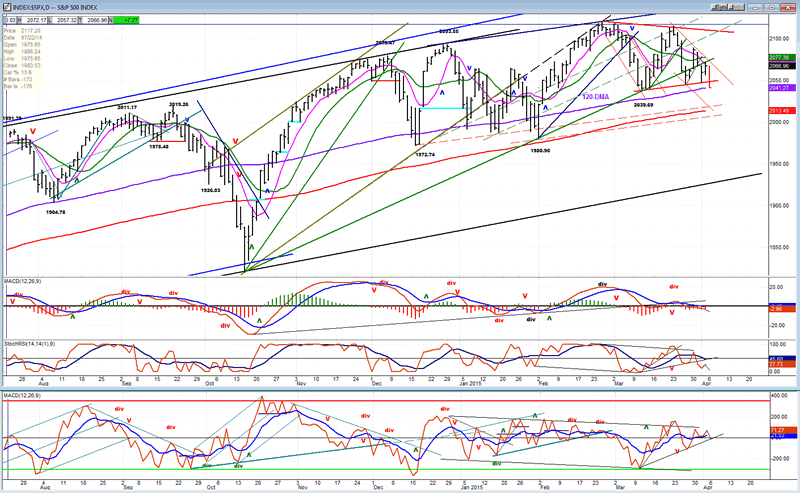Screen dimensions: 800x493
Task: Click the 1900.00 price axis label
Action: pyautogui.click(x=779, y=206)
